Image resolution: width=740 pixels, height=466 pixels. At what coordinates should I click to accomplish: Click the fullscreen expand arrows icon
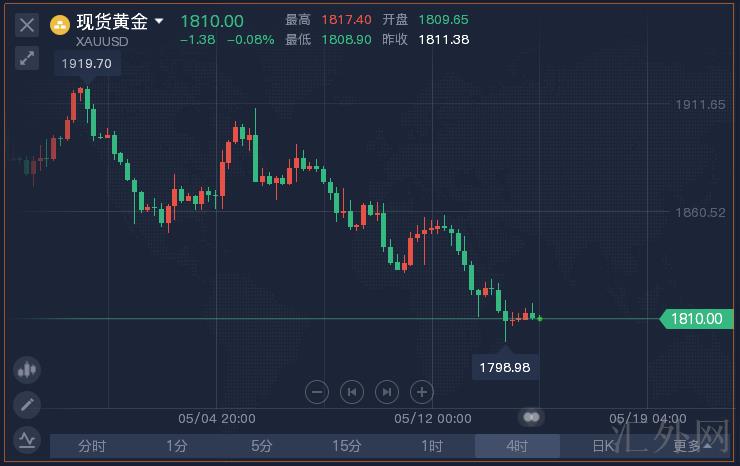27,58
